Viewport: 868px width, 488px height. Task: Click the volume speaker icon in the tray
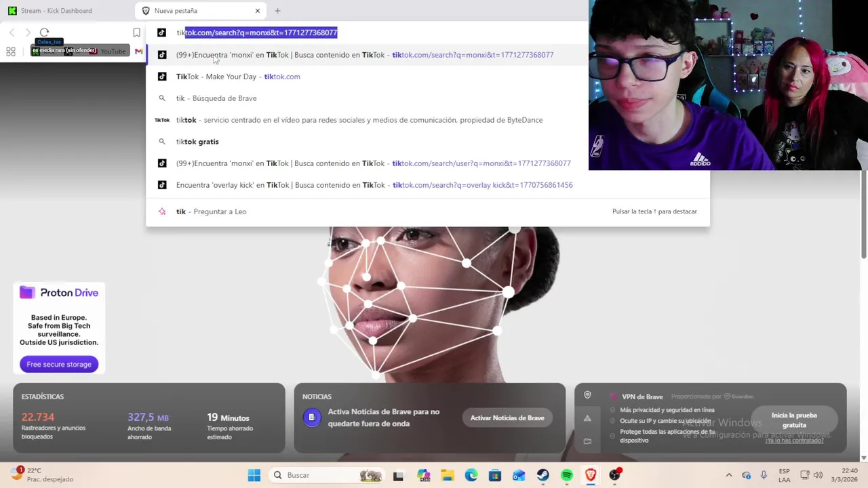[818, 475]
